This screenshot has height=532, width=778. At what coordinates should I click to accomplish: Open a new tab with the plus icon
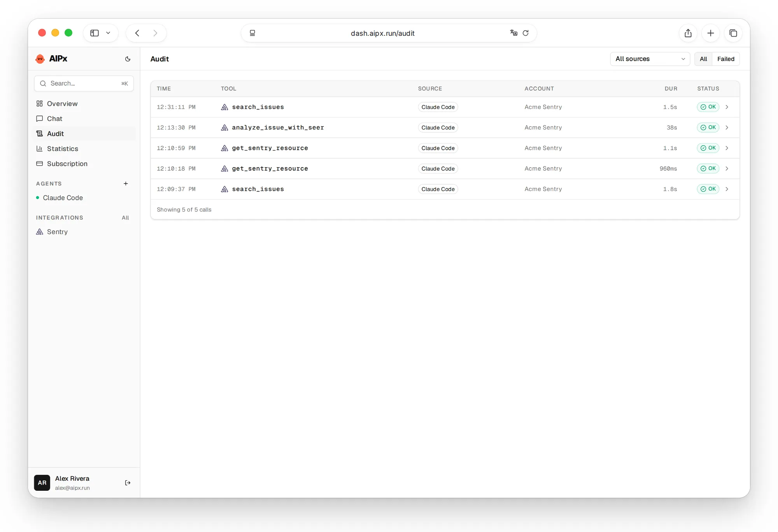(711, 33)
